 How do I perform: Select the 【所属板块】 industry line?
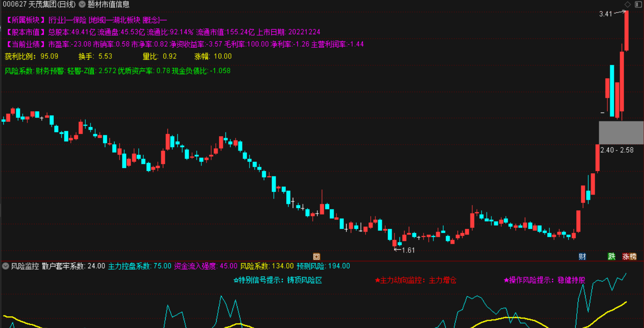pyautogui.click(x=86, y=20)
